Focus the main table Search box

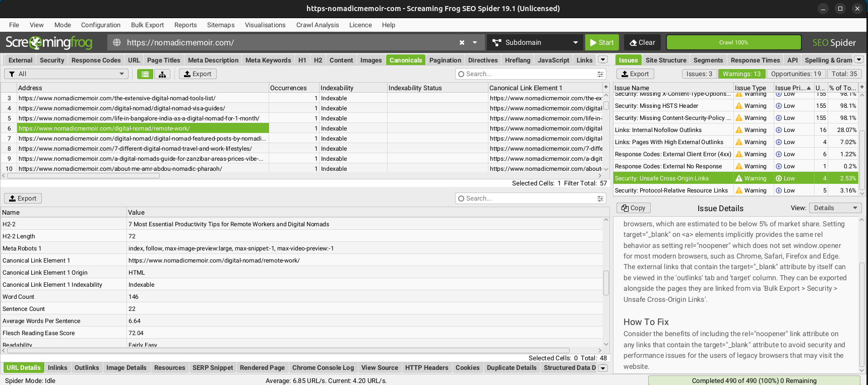[x=524, y=74]
